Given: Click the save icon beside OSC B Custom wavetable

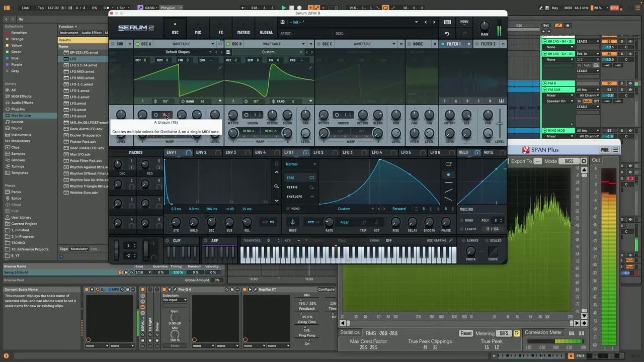Looking at the screenshot, I should pyautogui.click(x=228, y=52).
